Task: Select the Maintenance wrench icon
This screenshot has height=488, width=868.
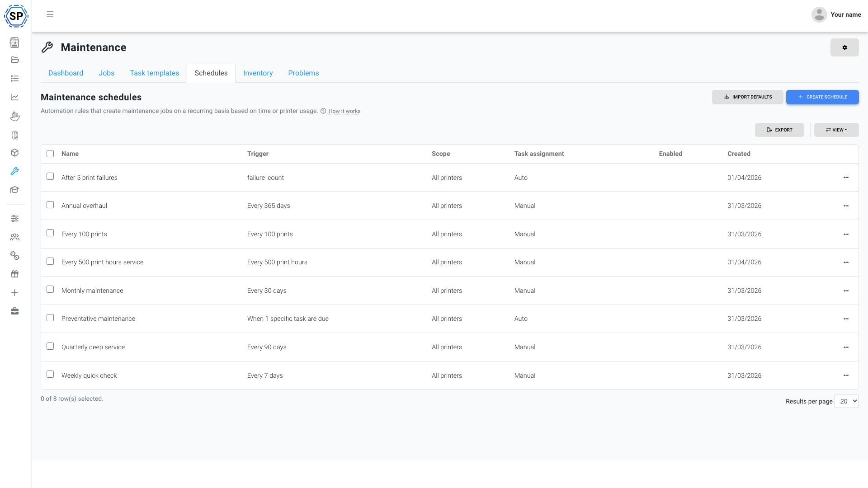Action: [14, 171]
